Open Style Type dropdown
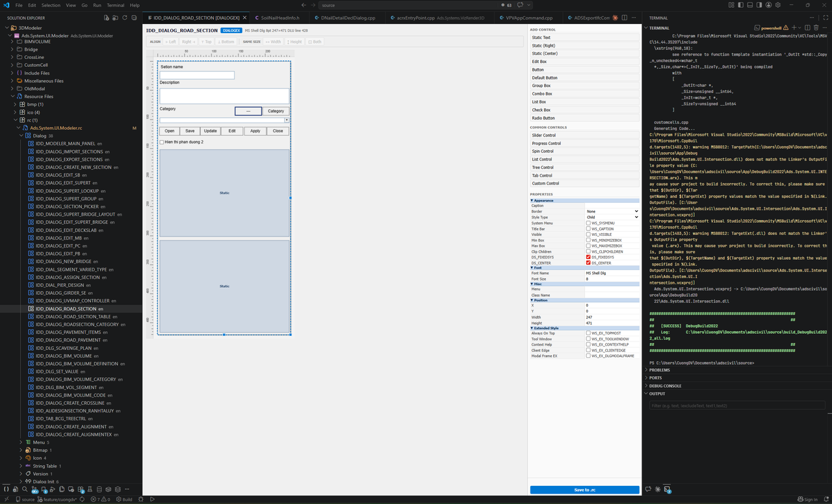The width and height of the screenshot is (832, 504). tap(612, 218)
